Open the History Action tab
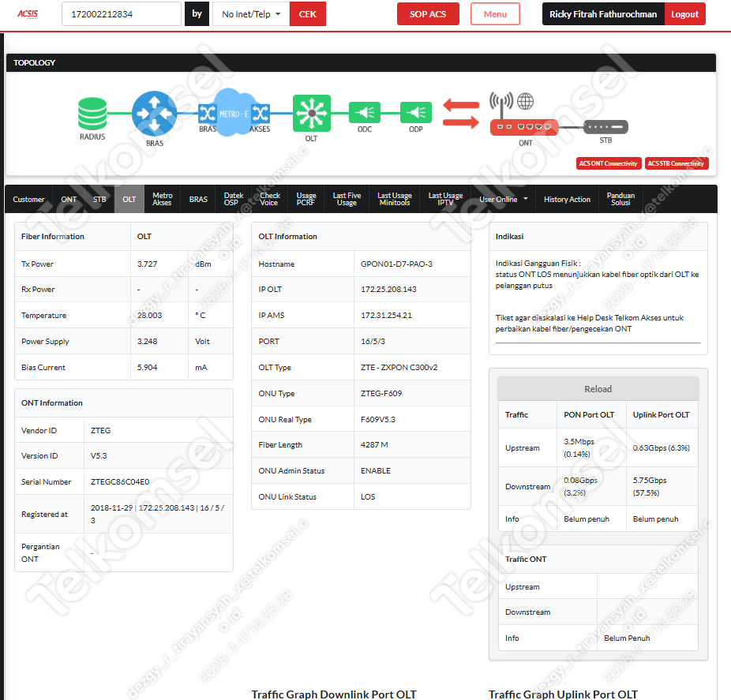 point(567,200)
